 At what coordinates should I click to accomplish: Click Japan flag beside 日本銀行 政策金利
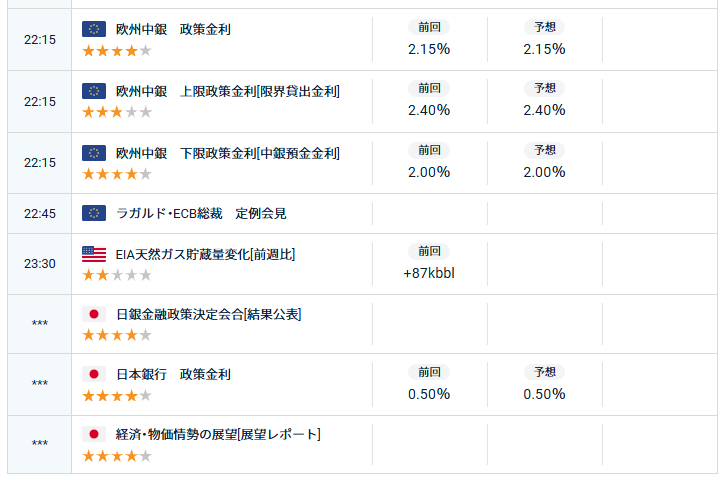point(94,374)
